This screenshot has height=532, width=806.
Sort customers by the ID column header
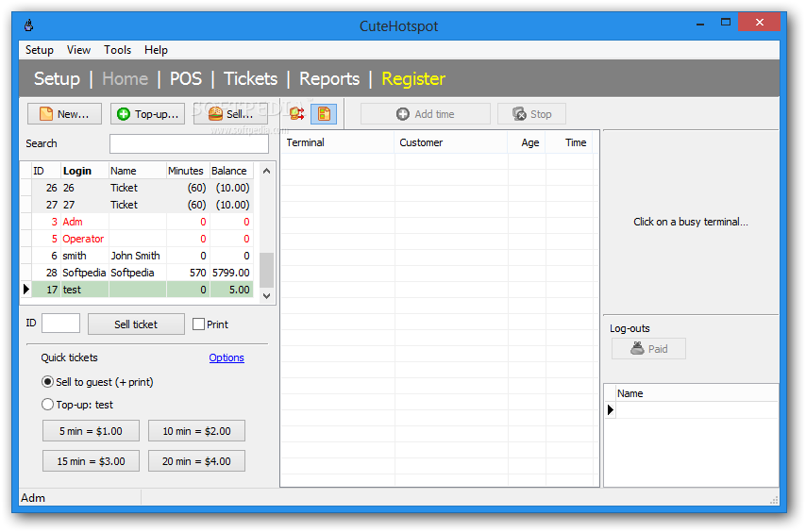45,171
